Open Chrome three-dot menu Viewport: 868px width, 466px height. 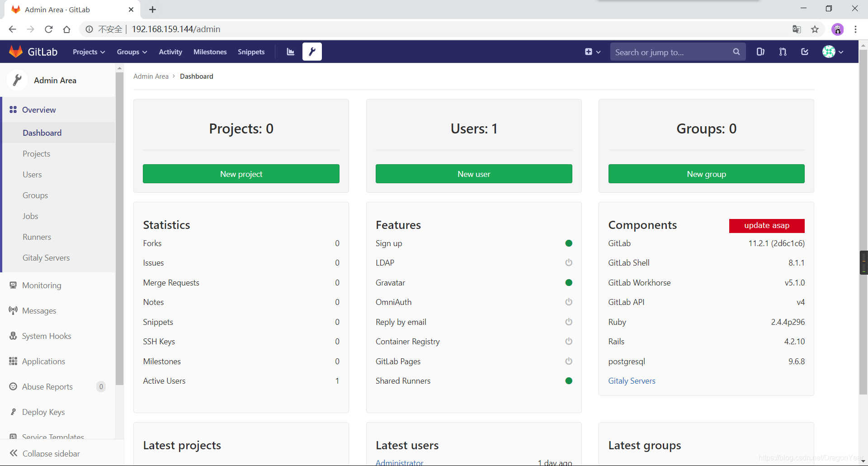[855, 29]
